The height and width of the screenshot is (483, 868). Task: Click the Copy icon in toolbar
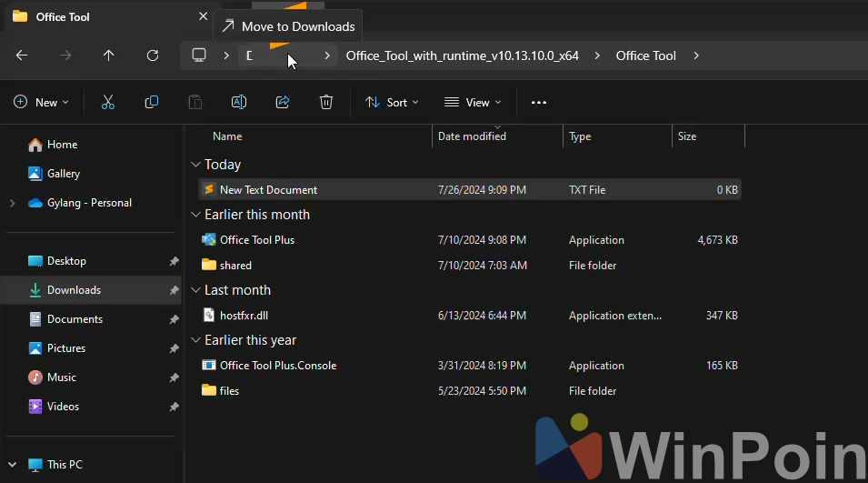[x=152, y=103]
